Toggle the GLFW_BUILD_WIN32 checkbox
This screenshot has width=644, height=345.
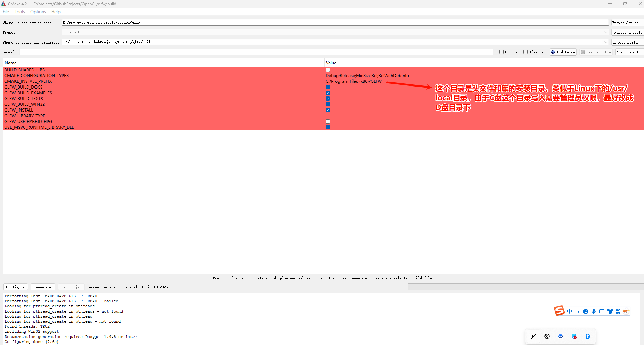328,104
